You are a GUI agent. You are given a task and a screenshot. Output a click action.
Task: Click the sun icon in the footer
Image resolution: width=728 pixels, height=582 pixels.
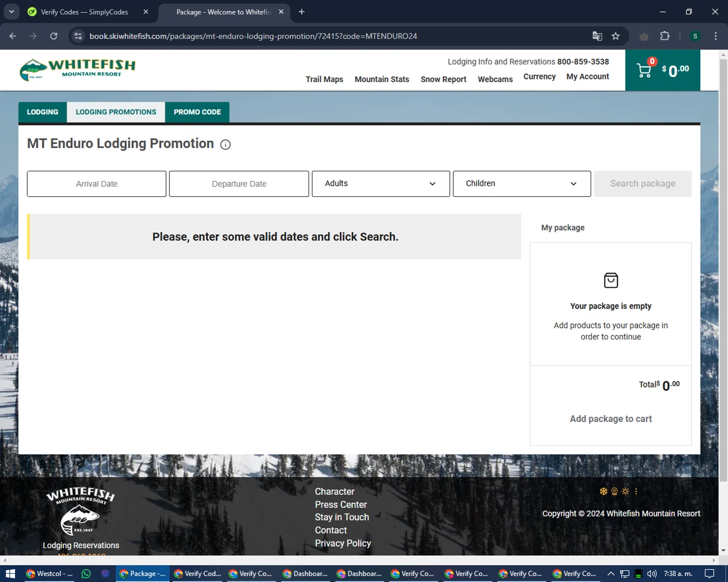pos(625,491)
